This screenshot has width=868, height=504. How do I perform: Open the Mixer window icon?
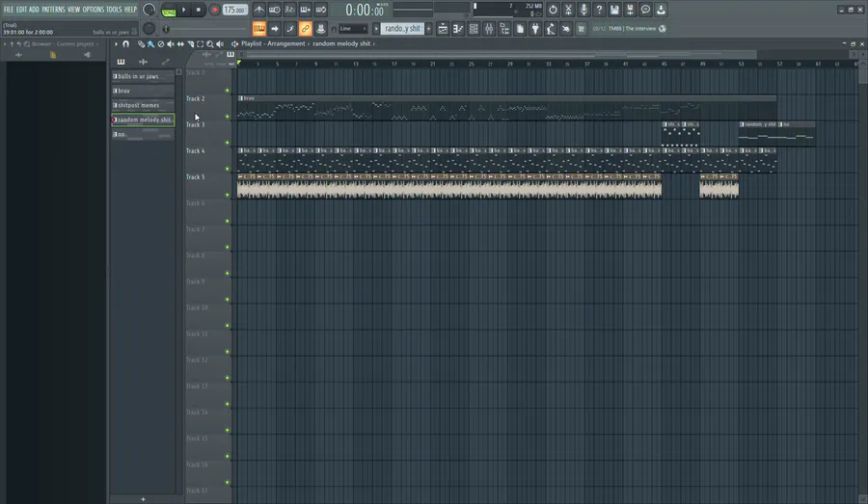pos(489,29)
